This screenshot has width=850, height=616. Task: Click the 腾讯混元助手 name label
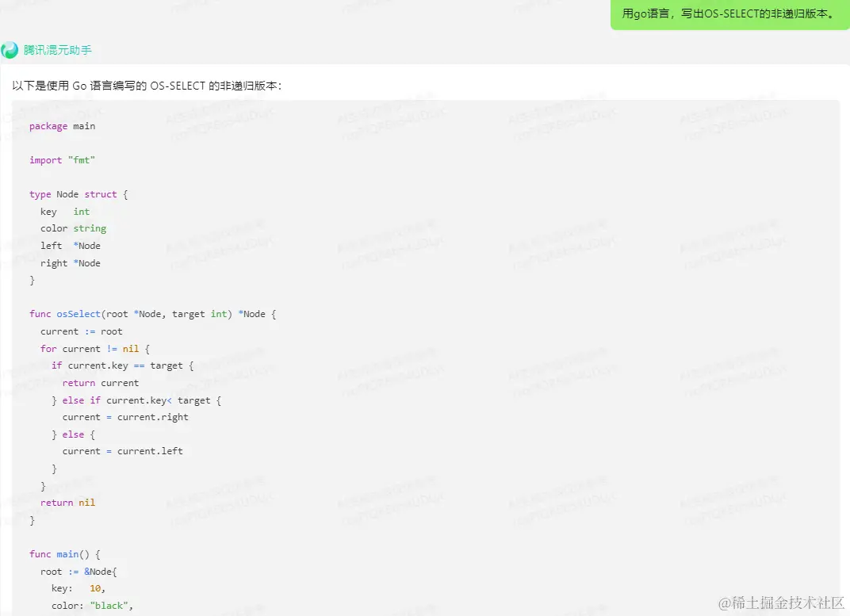57,50
